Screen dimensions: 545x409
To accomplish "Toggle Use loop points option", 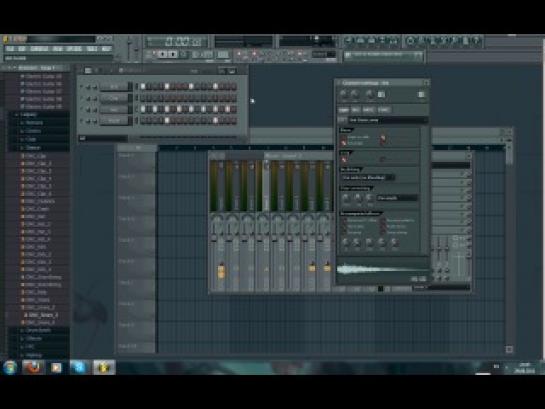I will point(344,159).
